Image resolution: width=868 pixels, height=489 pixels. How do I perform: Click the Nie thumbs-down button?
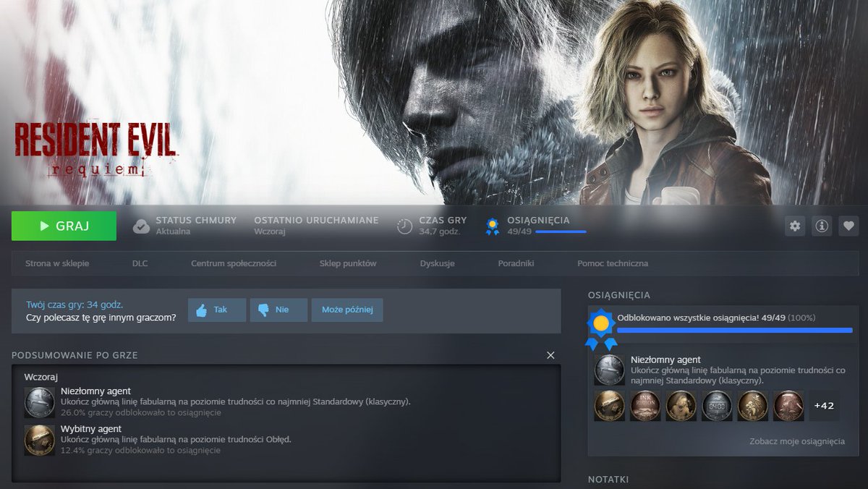click(278, 310)
